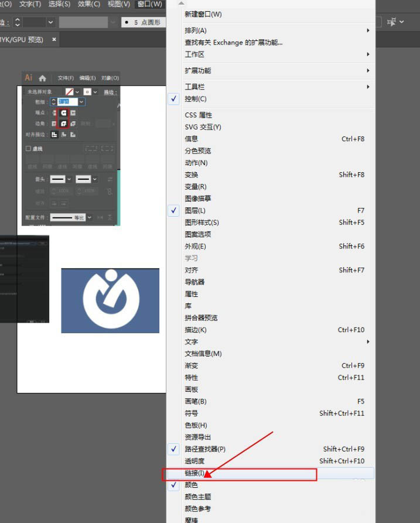Choose 新建窗口(W) from the menu
This screenshot has height=523, width=420.
pyautogui.click(x=271, y=14)
